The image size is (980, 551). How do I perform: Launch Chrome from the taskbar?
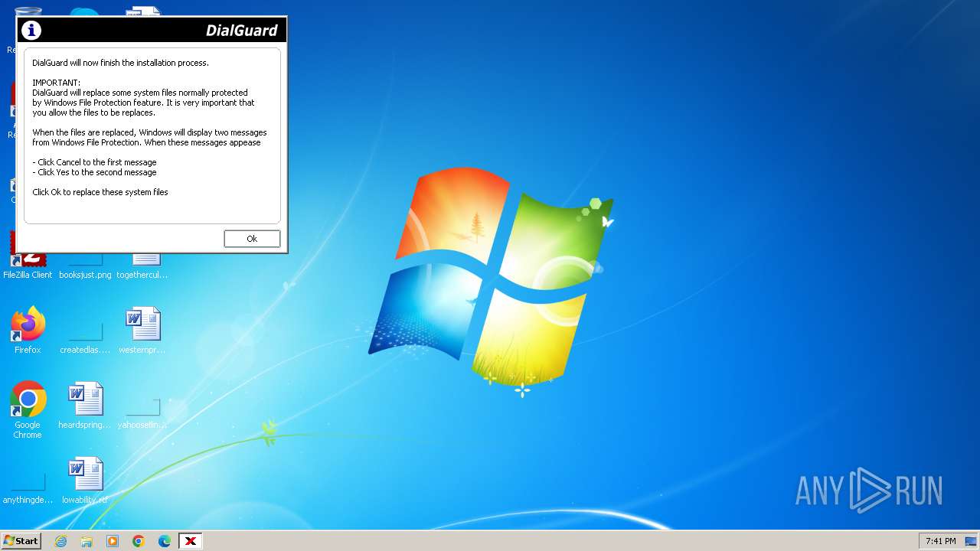[139, 541]
